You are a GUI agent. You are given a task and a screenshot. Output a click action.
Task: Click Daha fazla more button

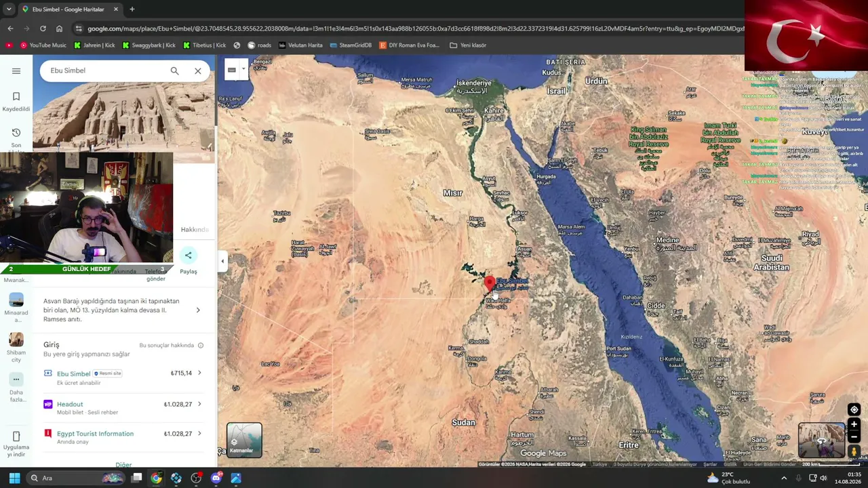pyautogui.click(x=16, y=379)
